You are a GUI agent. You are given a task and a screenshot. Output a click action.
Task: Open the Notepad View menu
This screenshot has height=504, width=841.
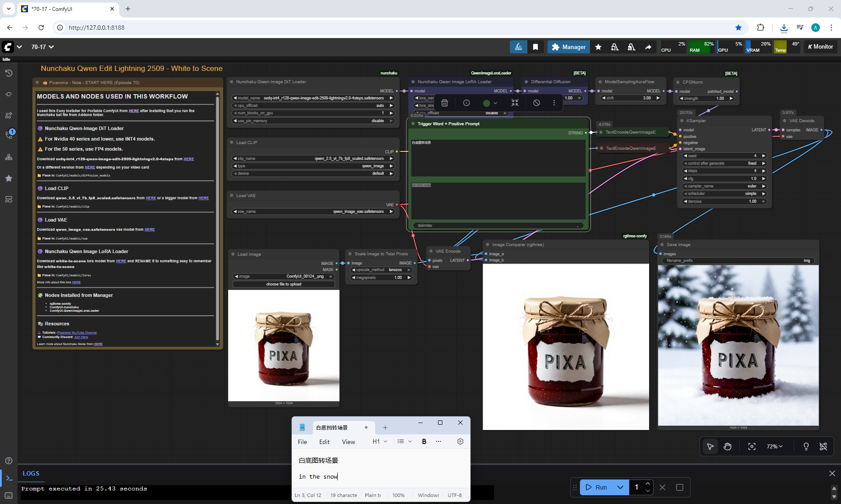348,442
